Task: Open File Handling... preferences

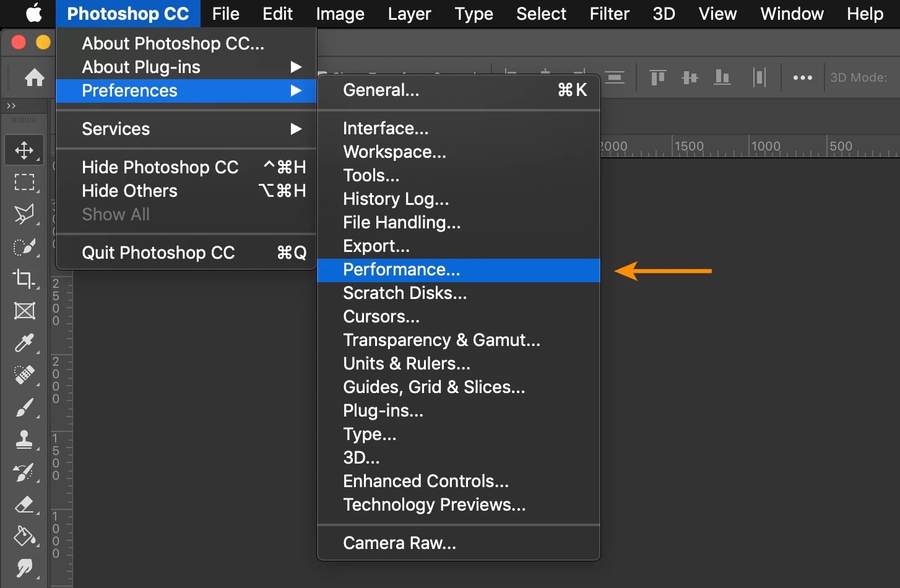Action: pos(459,222)
